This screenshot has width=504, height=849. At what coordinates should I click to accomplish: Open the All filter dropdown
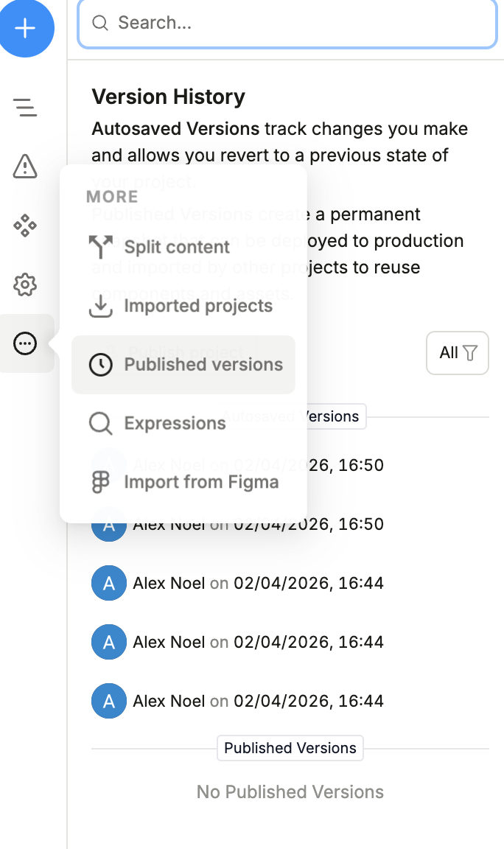(x=458, y=353)
